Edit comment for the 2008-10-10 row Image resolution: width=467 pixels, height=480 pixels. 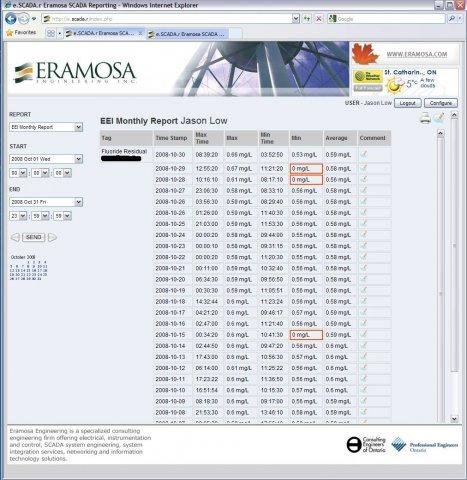364,389
